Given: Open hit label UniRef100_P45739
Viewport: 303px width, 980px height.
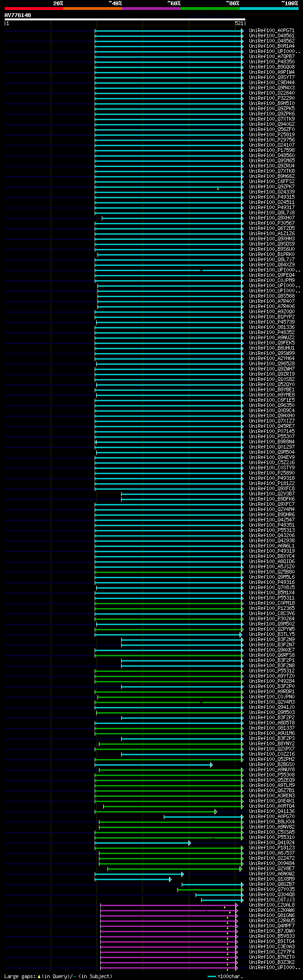Looking at the screenshot, I should click(272, 322).
